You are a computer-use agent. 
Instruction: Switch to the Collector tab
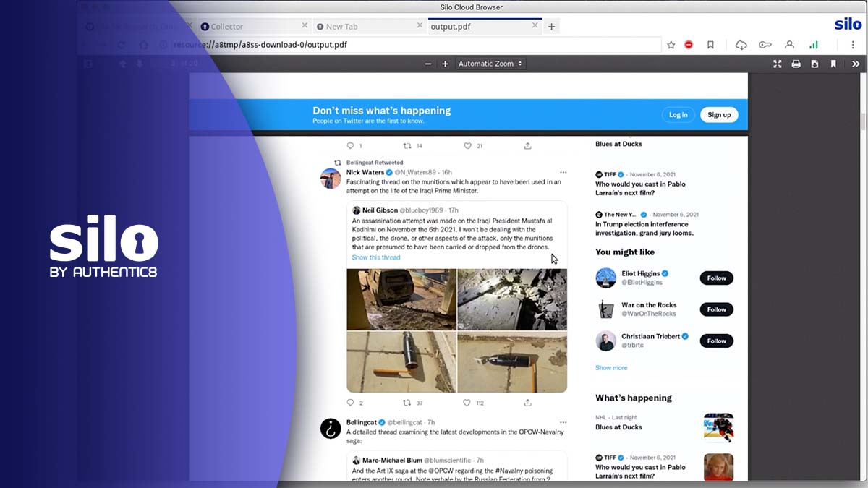pyautogui.click(x=253, y=26)
